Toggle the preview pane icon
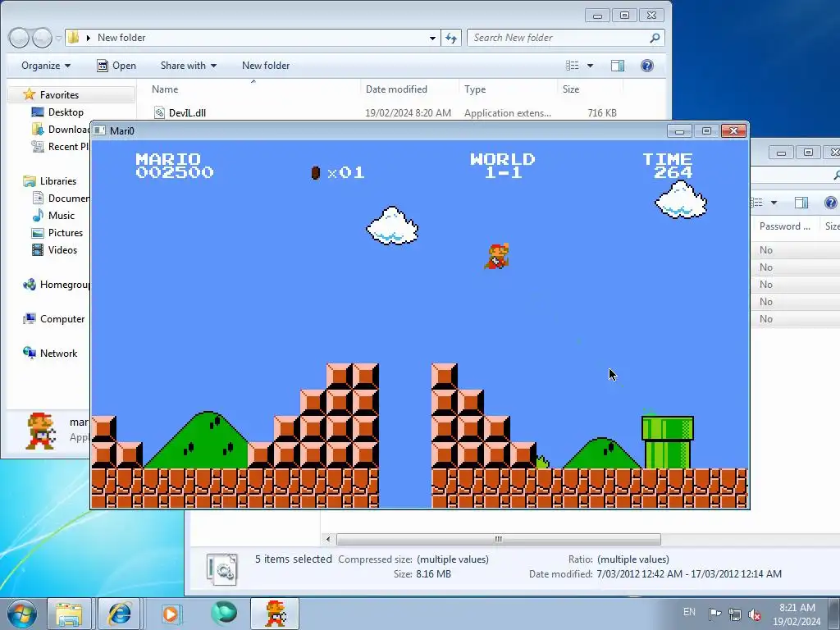This screenshot has height=630, width=840. (x=617, y=66)
